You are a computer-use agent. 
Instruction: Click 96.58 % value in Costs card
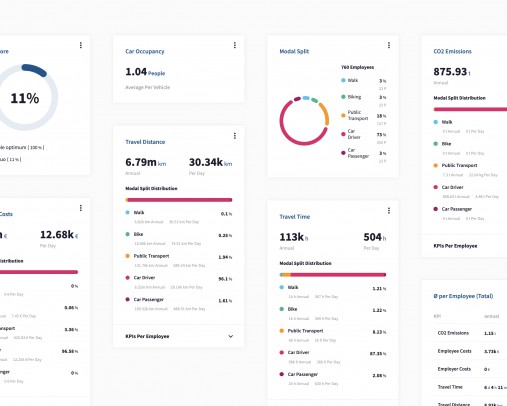[70, 351]
